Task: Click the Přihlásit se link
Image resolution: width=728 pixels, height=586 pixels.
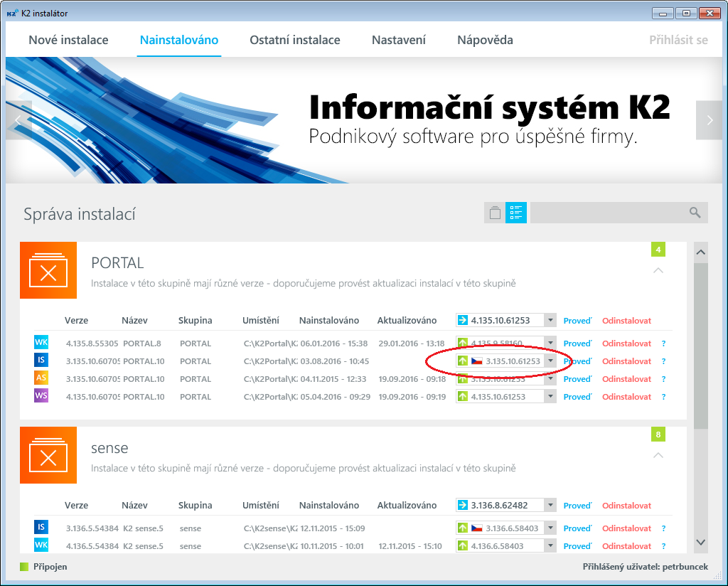Action: [678, 40]
